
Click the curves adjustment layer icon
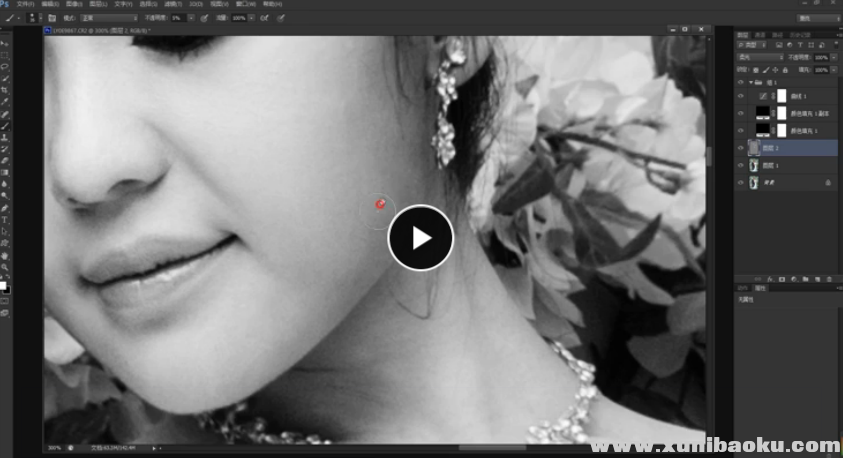[762, 96]
